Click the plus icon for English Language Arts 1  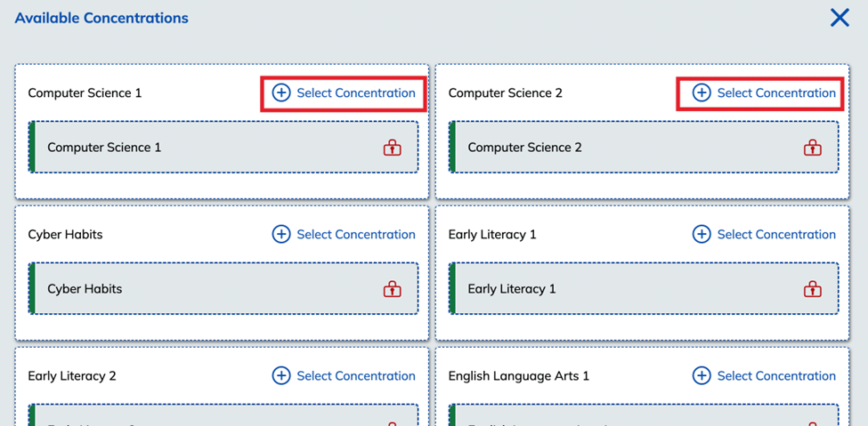[x=702, y=376]
